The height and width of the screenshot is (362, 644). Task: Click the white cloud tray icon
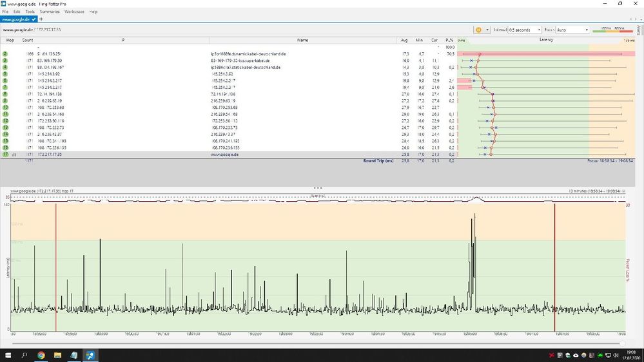[x=576, y=355]
